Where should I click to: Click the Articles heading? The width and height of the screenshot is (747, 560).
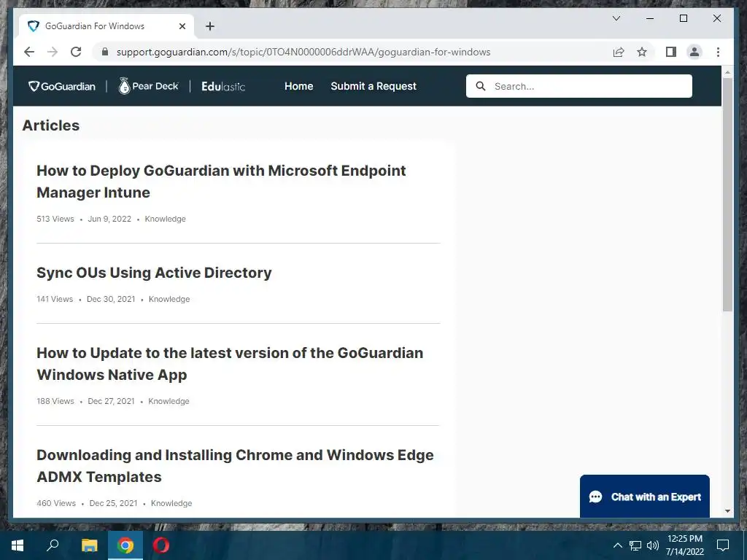tap(51, 125)
